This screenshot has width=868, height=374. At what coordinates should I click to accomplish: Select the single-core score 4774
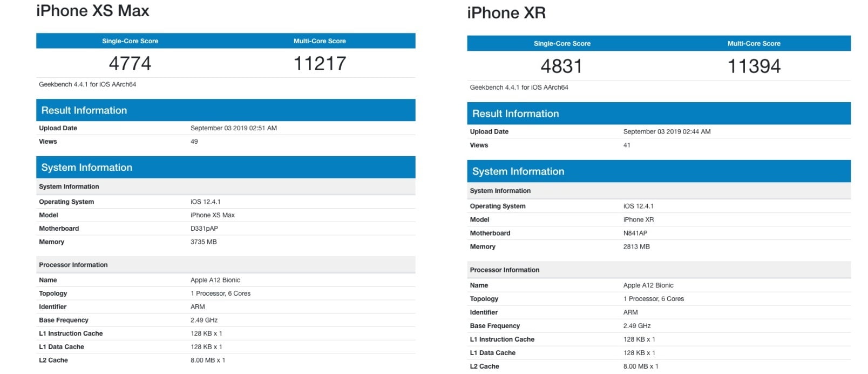[x=130, y=64]
